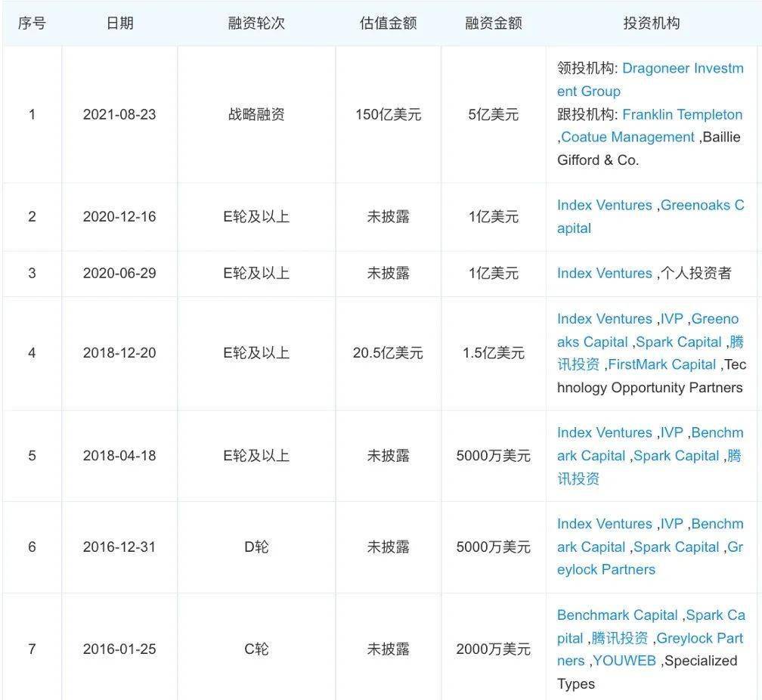Click the 2000万美元 funding amount
The width and height of the screenshot is (762, 700).
(493, 649)
